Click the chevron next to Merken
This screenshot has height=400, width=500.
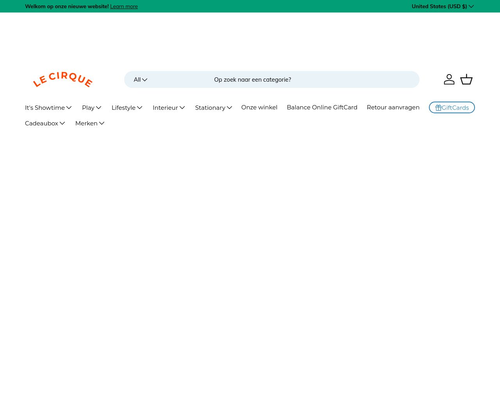click(102, 123)
